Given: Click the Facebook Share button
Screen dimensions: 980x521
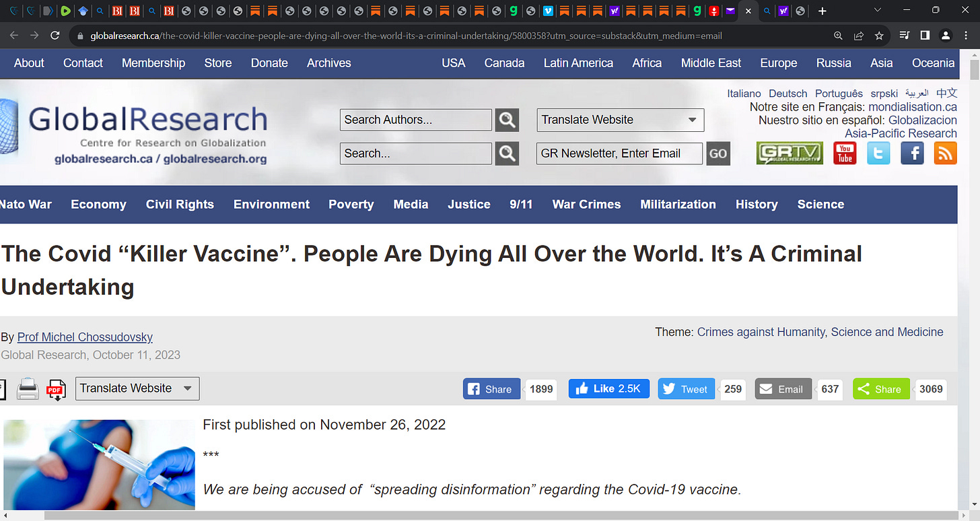Looking at the screenshot, I should pyautogui.click(x=491, y=389).
